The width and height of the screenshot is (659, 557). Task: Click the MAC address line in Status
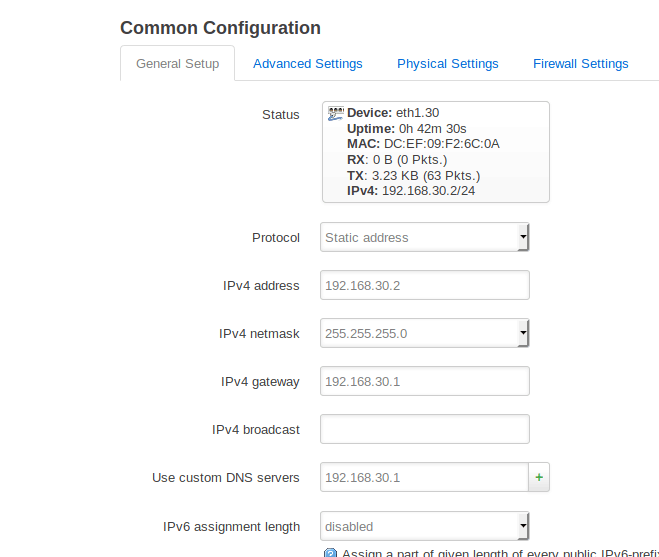click(x=423, y=144)
